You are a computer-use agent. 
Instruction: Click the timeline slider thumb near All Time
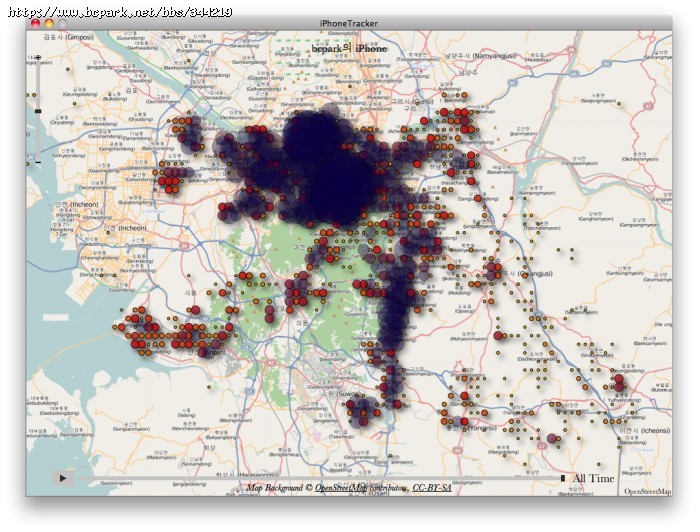[x=562, y=478]
